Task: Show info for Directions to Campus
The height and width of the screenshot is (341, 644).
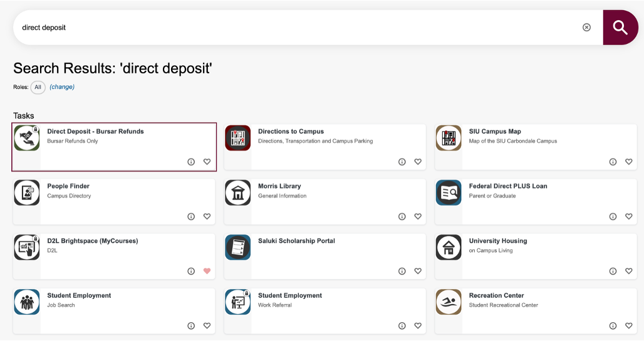Action: [x=402, y=162]
